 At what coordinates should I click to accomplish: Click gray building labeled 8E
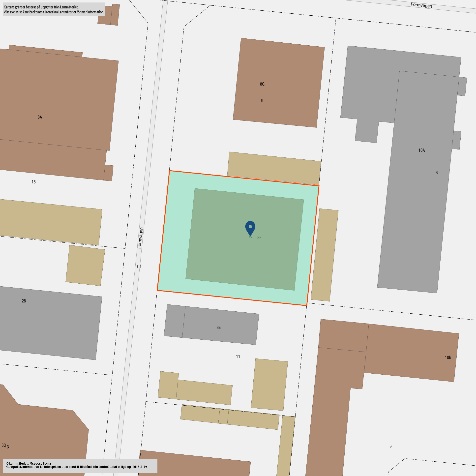point(218,327)
